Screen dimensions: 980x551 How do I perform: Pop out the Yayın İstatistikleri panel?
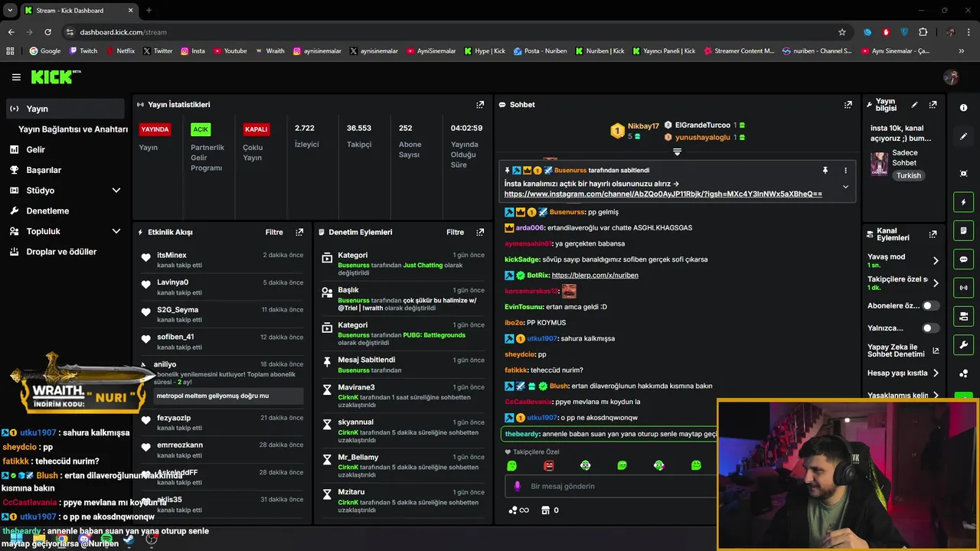pyautogui.click(x=480, y=105)
